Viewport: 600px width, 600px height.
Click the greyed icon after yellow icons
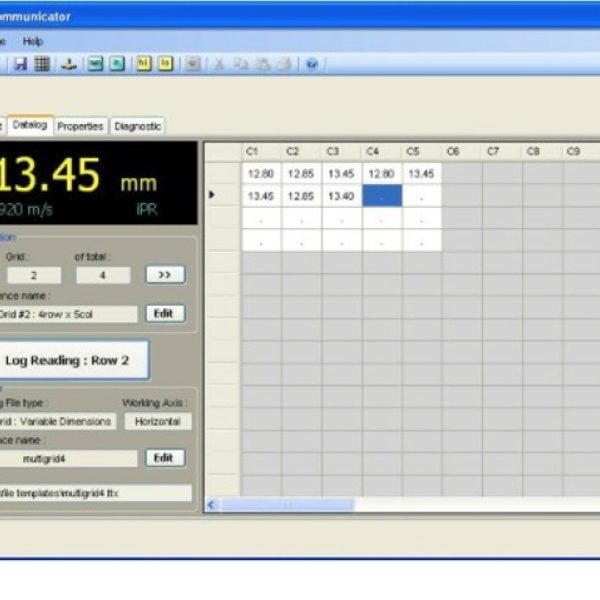(x=192, y=64)
